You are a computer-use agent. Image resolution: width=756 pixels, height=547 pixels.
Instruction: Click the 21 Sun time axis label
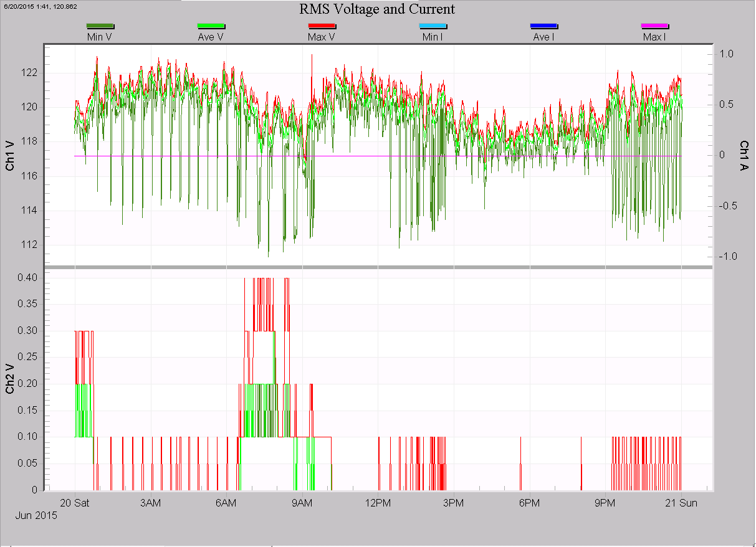pyautogui.click(x=681, y=503)
